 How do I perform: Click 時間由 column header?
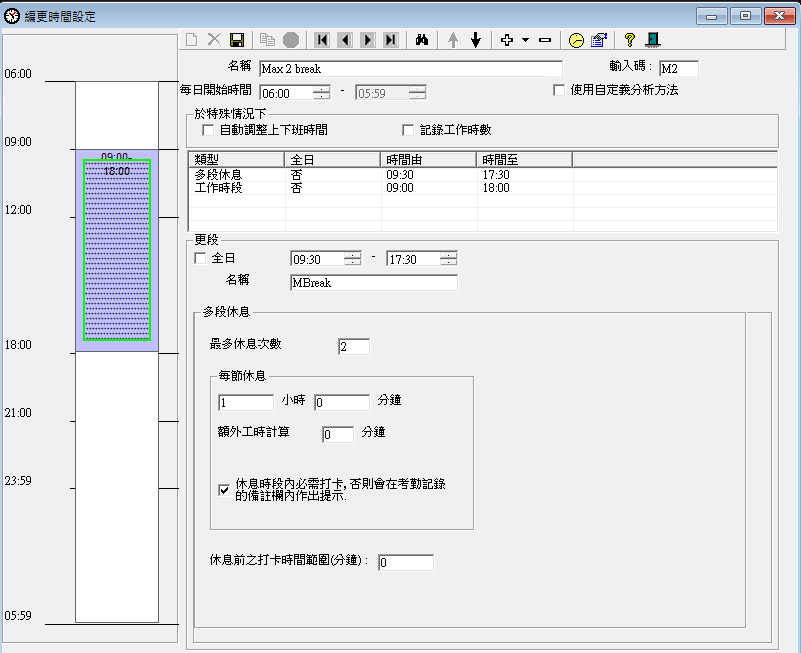(429, 159)
